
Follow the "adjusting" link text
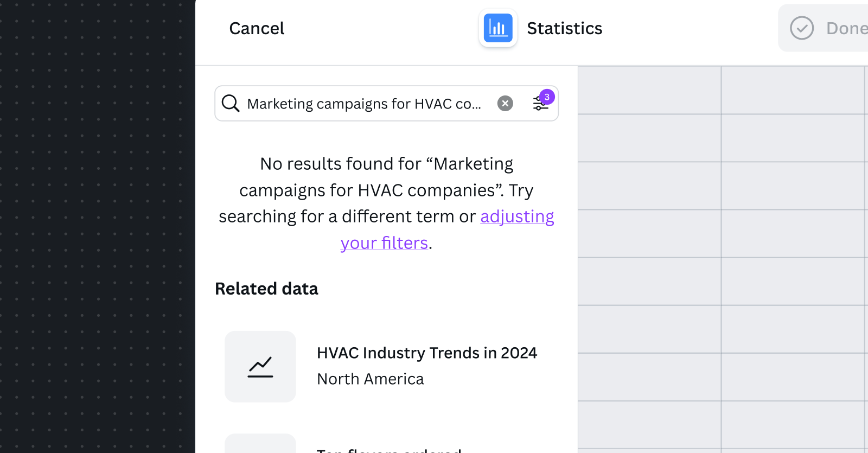coord(517,216)
